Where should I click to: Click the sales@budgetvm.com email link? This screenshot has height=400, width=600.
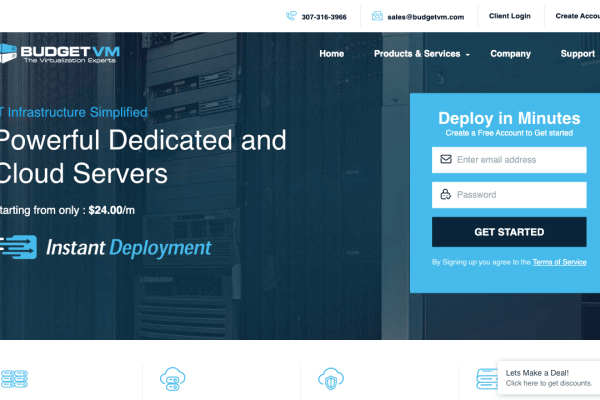[x=426, y=17]
